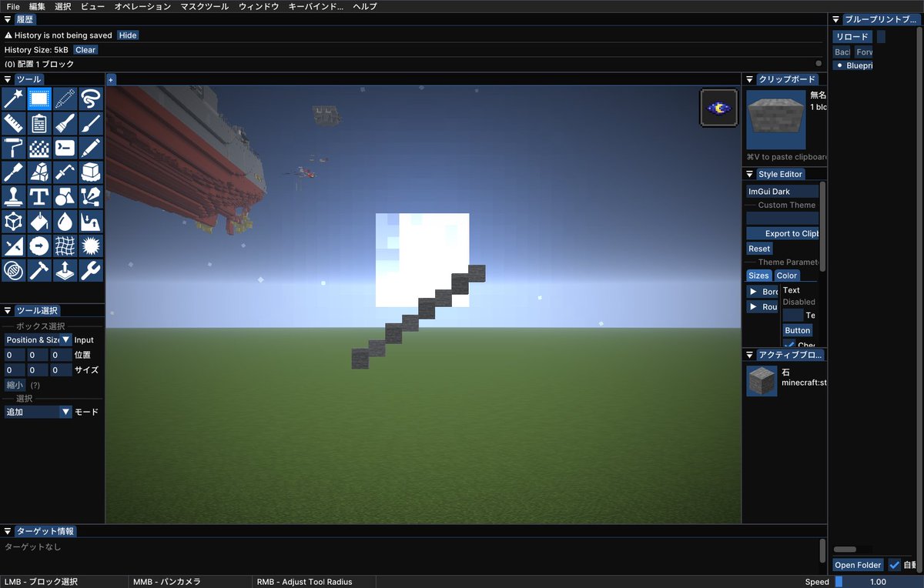Collapse the アクティブブロック panel
This screenshot has width=924, height=588.
750,355
